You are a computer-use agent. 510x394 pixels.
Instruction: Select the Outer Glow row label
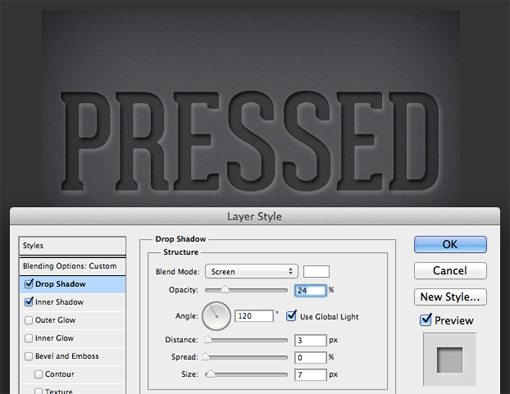55,320
